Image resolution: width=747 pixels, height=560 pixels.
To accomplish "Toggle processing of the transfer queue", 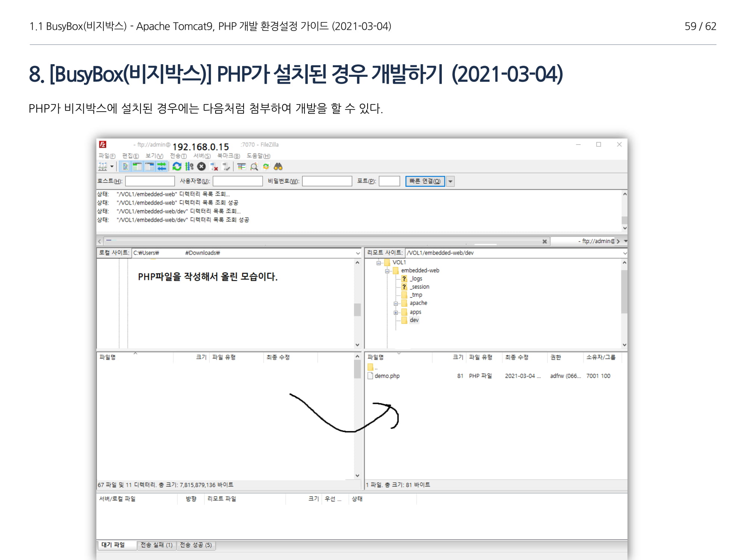I will coord(189,167).
